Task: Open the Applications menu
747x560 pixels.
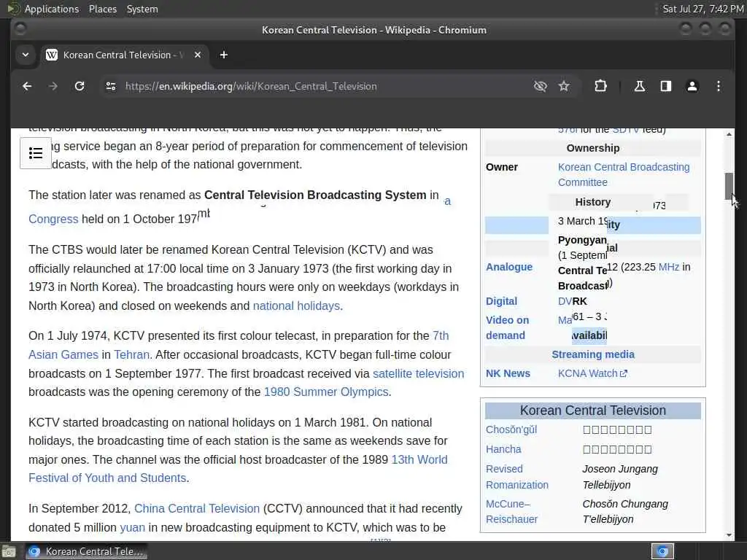Action: click(52, 9)
